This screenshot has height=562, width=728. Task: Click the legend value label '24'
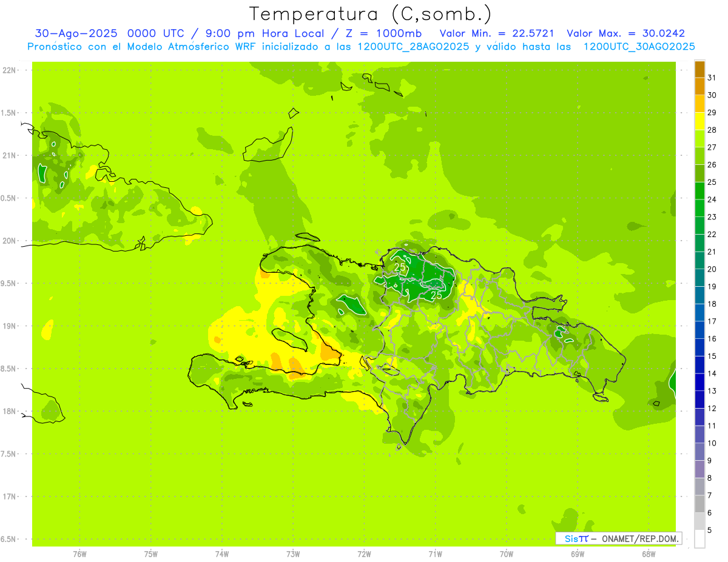pos(712,199)
